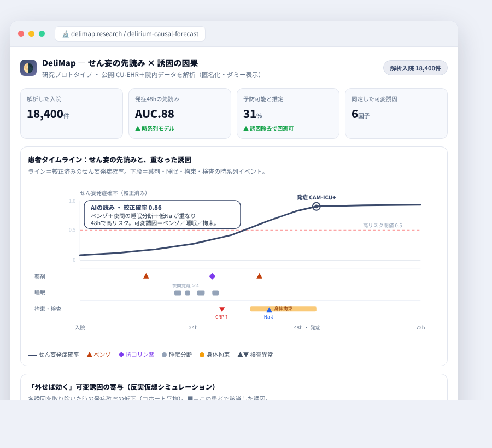
Task: Click the green triangle next to 時系列モデル
Action: click(x=137, y=128)
